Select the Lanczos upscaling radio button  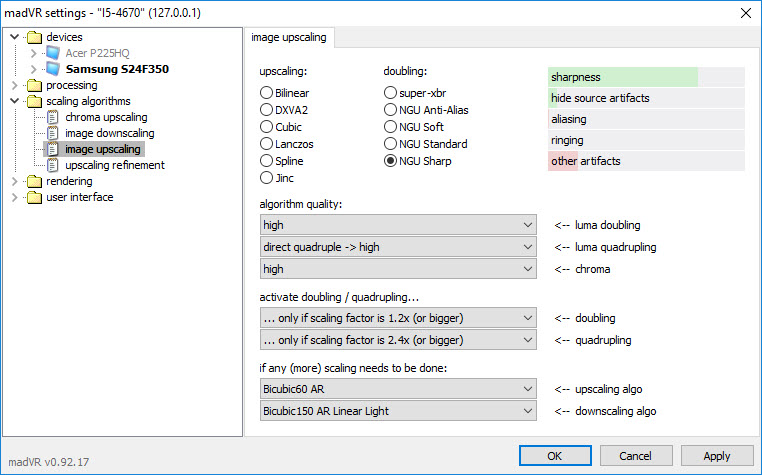click(266, 144)
